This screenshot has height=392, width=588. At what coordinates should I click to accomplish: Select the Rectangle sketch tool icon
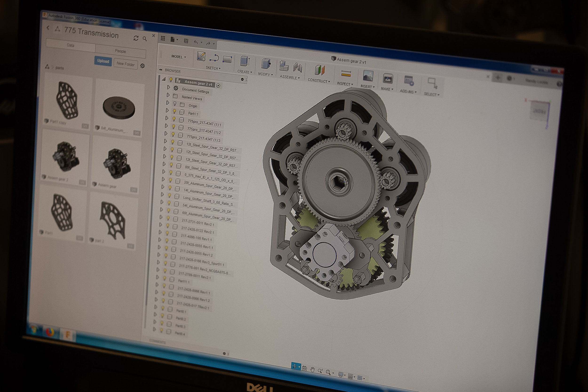[227, 59]
